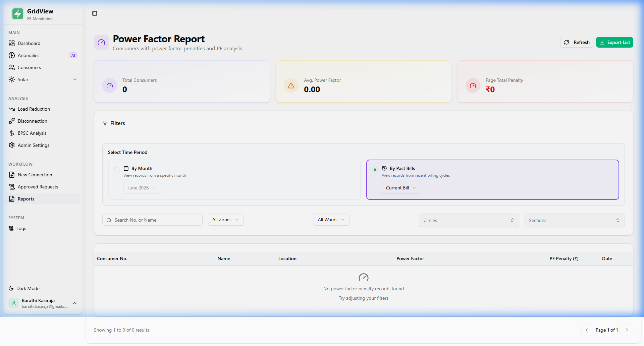Screen dimensions: 644x346
Task: Click the Refresh button
Action: coord(577,42)
